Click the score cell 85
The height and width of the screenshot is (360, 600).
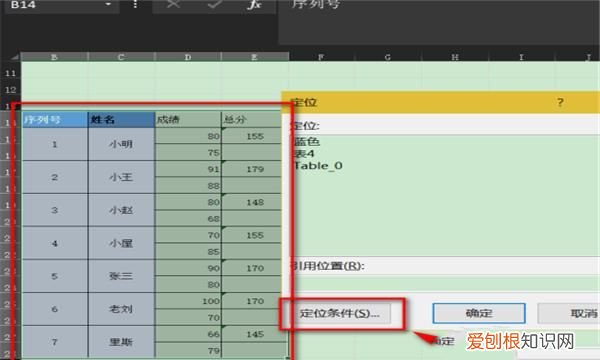188,252
